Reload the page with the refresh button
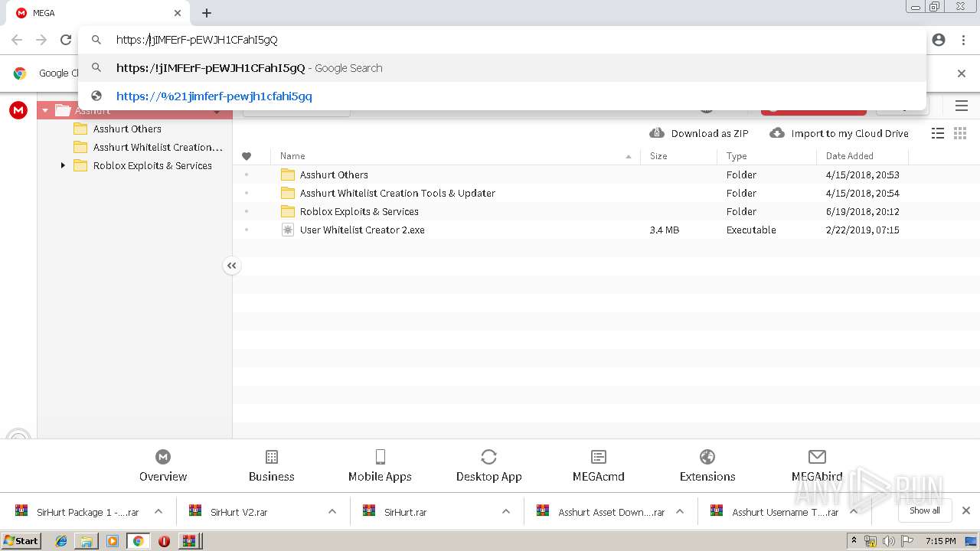Image resolution: width=980 pixels, height=551 pixels. pyautogui.click(x=66, y=40)
